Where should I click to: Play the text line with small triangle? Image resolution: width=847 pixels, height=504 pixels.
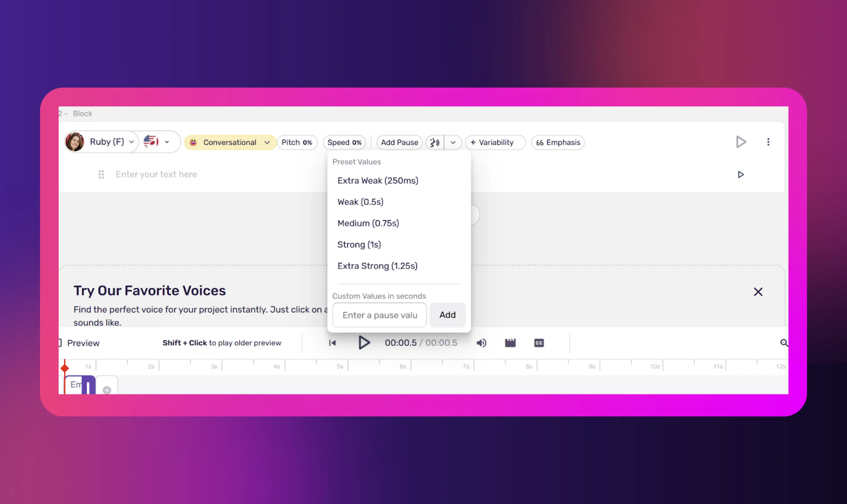741,175
